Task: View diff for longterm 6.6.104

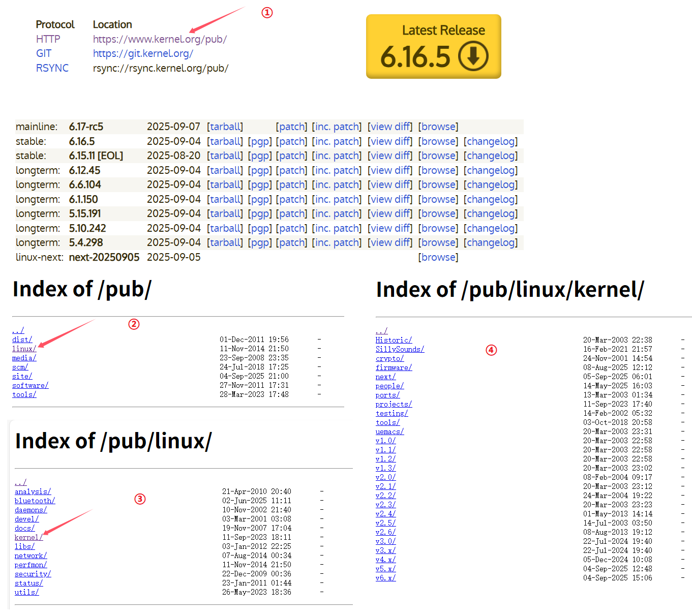Action: [x=390, y=184]
